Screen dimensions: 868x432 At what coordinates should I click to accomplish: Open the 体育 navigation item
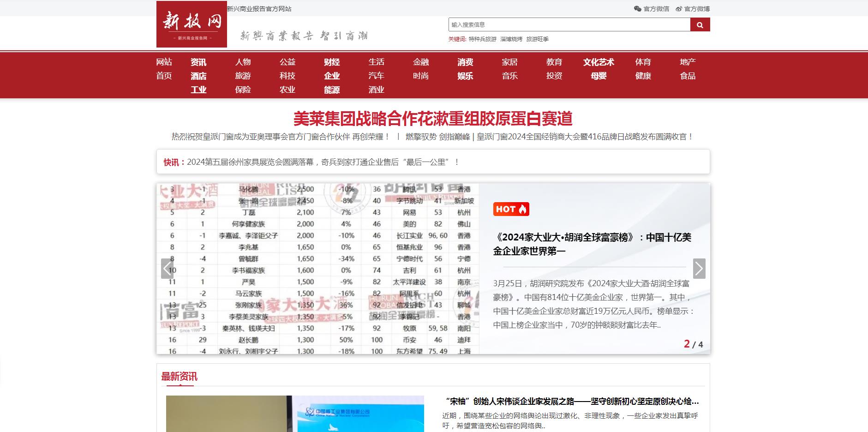click(643, 62)
